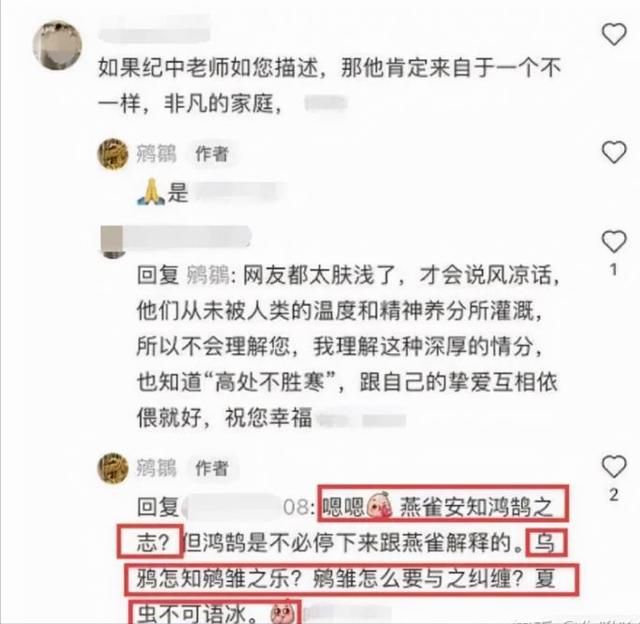The height and width of the screenshot is (624, 640).
Task: Open the blurred username ending in 08
Action: [248, 507]
